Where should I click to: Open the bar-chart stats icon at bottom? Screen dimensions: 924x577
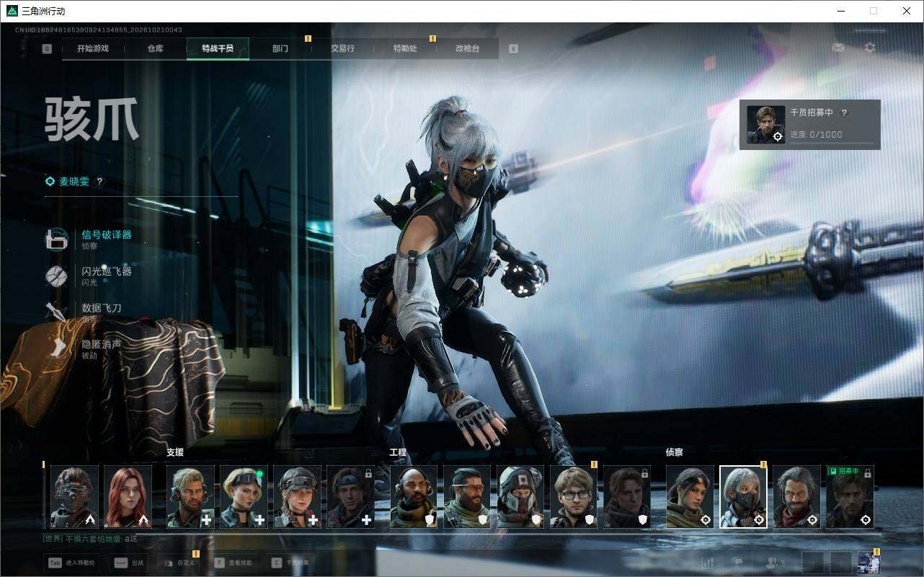click(708, 563)
